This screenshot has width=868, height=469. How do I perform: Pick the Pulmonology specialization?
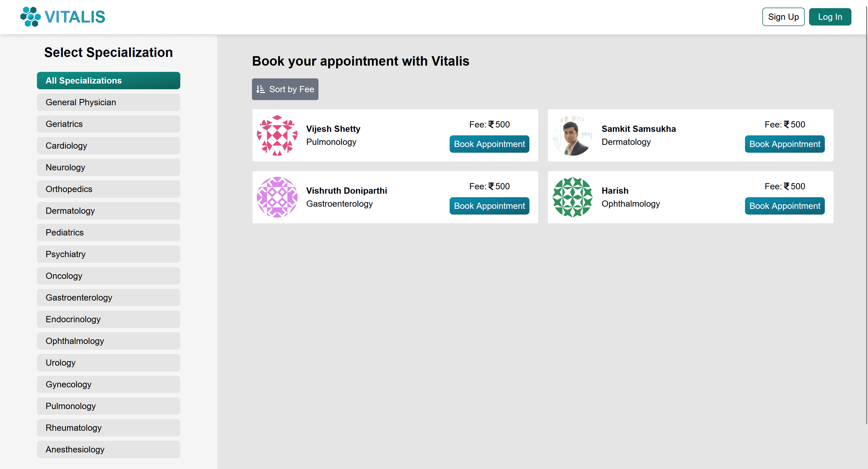(x=109, y=406)
